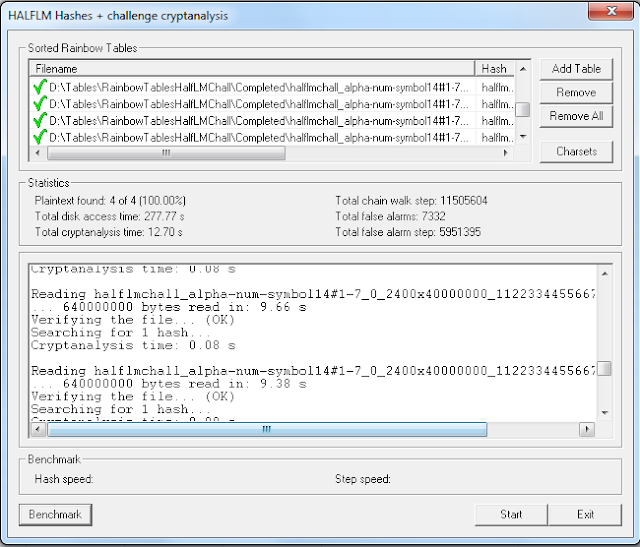Click 'Plaintext found: 4 of 4 (100.00%)' text

click(110, 201)
